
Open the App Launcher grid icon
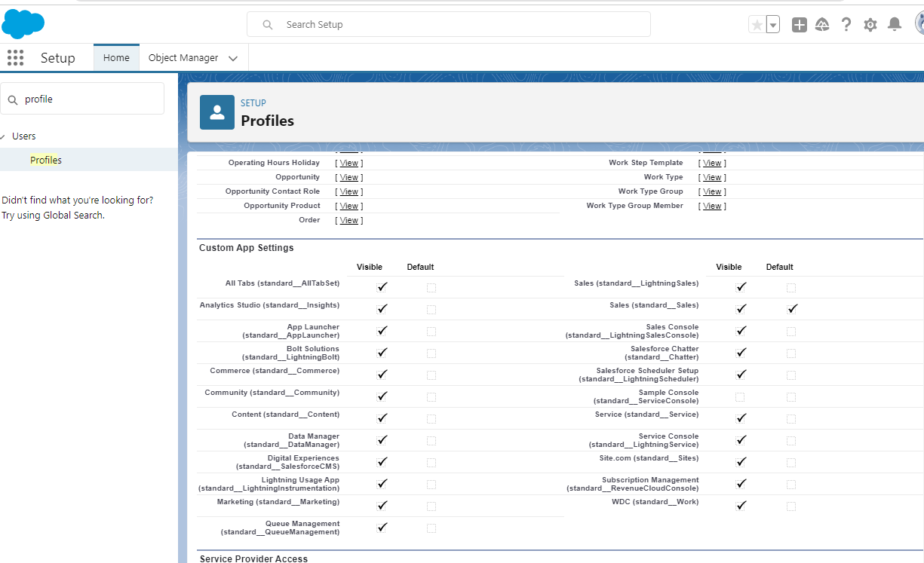pos(15,58)
